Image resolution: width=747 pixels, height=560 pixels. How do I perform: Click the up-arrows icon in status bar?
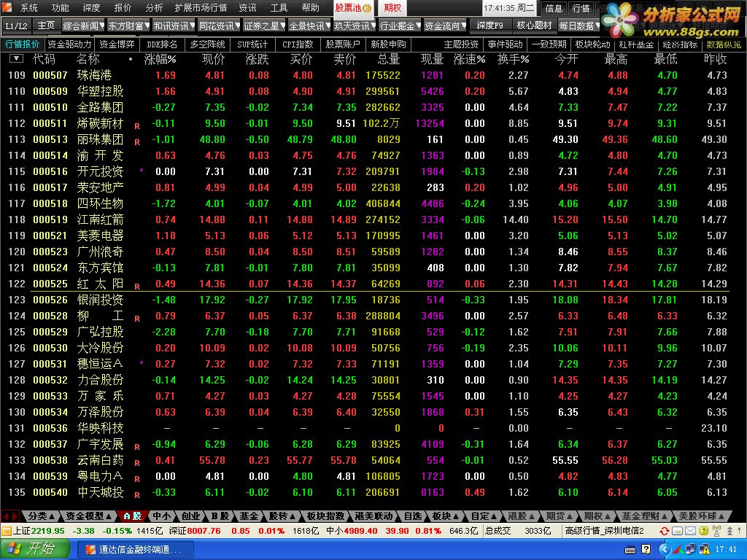click(729, 531)
